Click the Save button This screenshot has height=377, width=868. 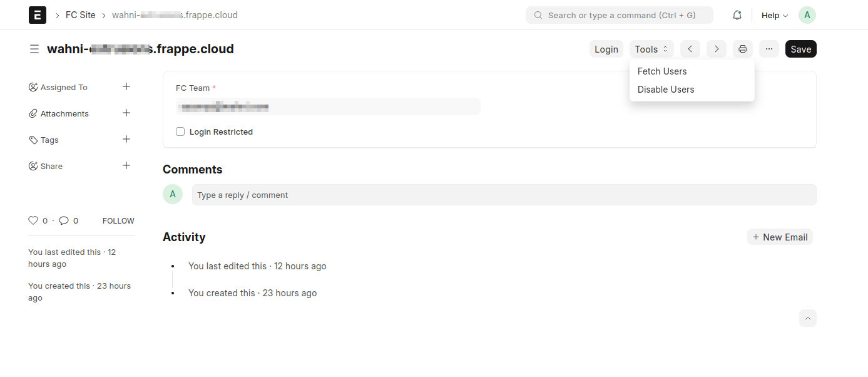[801, 49]
